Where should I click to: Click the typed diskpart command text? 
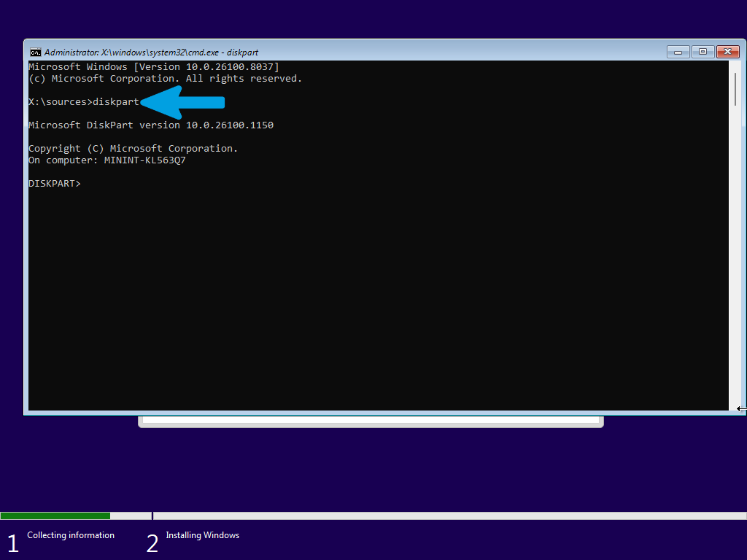click(x=116, y=102)
